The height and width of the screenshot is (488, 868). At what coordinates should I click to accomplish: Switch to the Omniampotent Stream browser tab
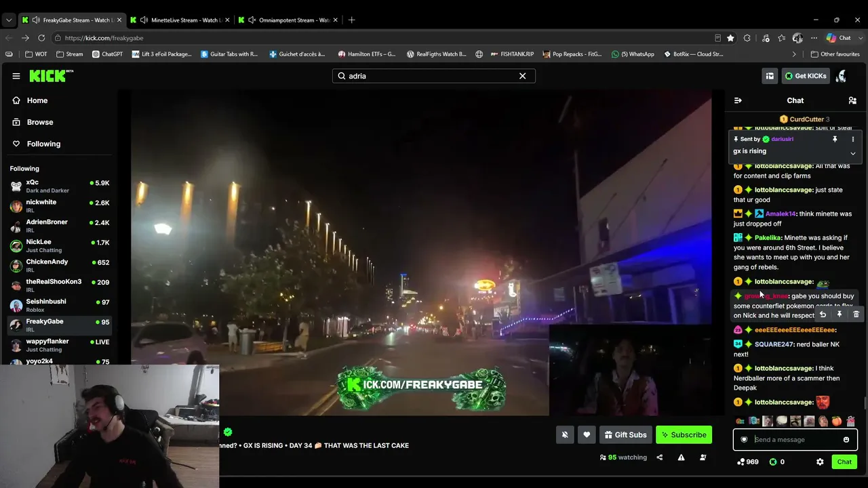coord(288,20)
